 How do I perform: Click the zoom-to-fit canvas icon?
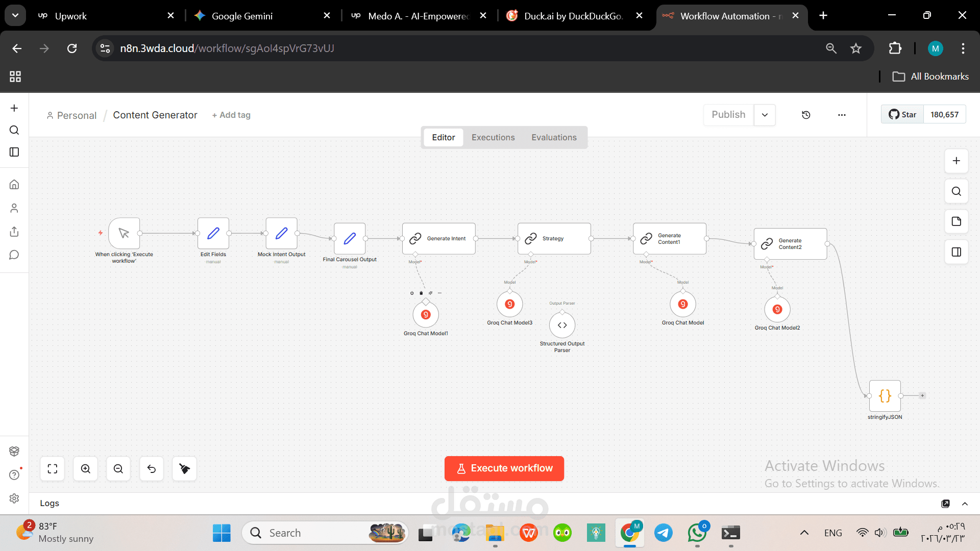pyautogui.click(x=53, y=469)
